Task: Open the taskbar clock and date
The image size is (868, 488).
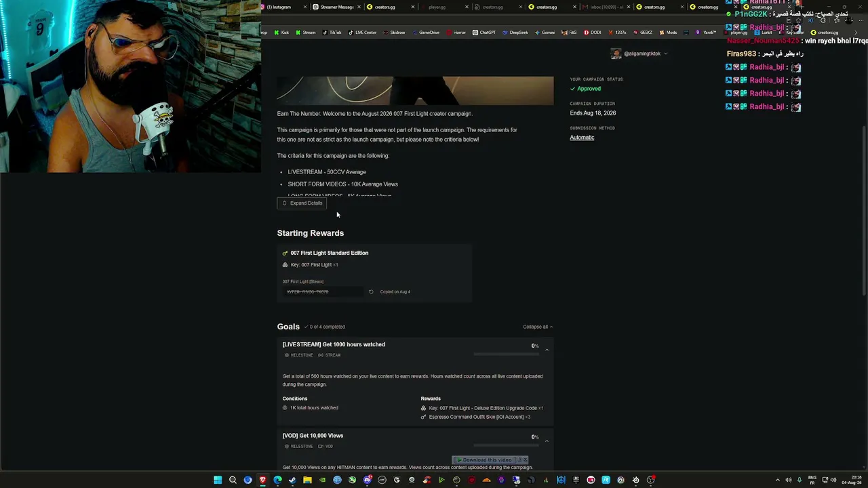Action: tap(853, 480)
